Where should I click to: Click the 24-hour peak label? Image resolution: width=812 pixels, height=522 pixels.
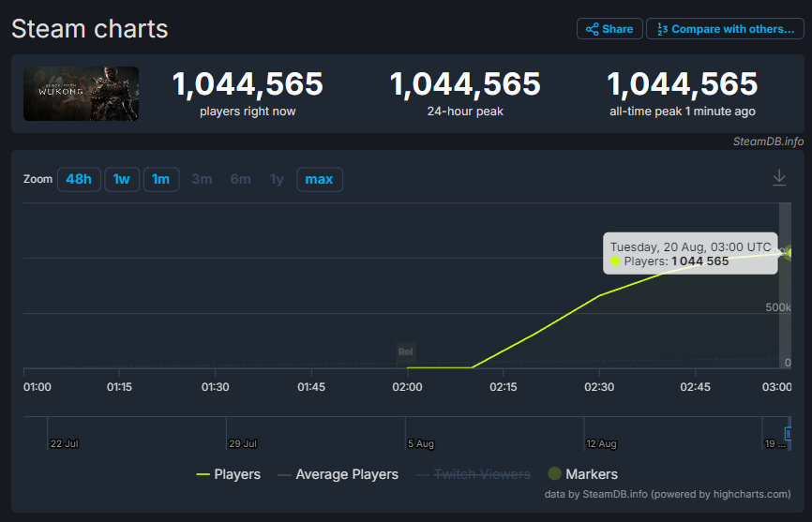[465, 112]
